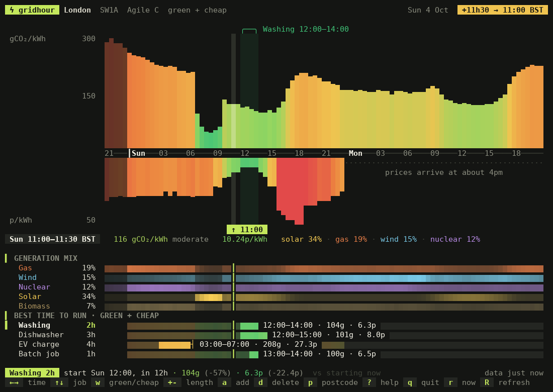Image resolution: width=553 pixels, height=392 pixels.
Task: Select the Dishwasher job row
Action: coord(274,335)
